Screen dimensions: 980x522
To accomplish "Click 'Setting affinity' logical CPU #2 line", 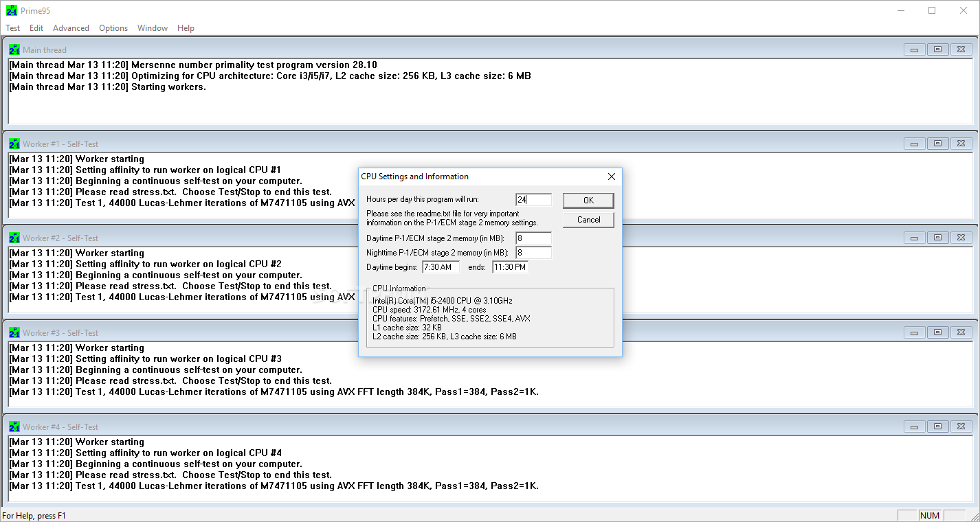I will tap(146, 264).
